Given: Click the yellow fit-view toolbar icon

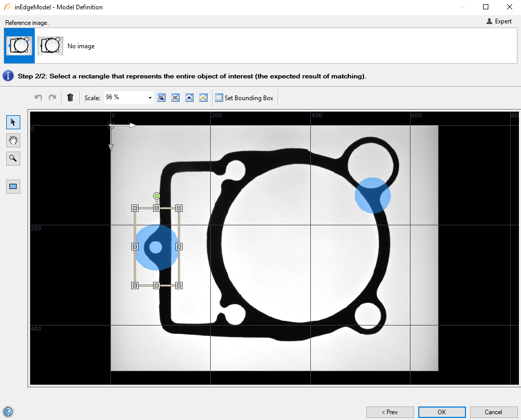Looking at the screenshot, I should tap(203, 98).
